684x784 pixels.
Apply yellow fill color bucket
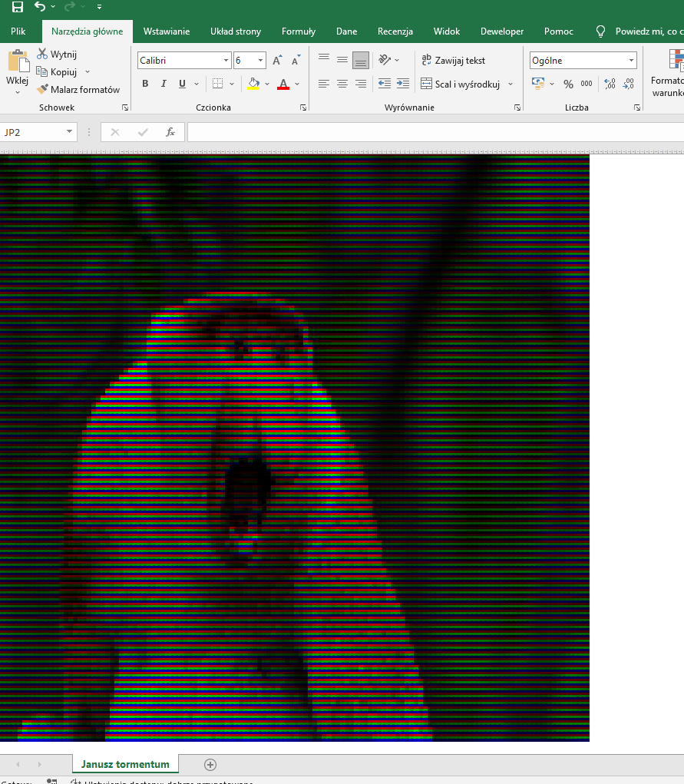click(x=253, y=84)
